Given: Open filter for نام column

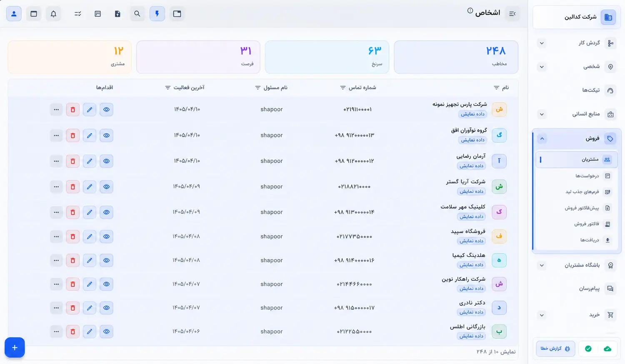Looking at the screenshot, I should pos(496,87).
